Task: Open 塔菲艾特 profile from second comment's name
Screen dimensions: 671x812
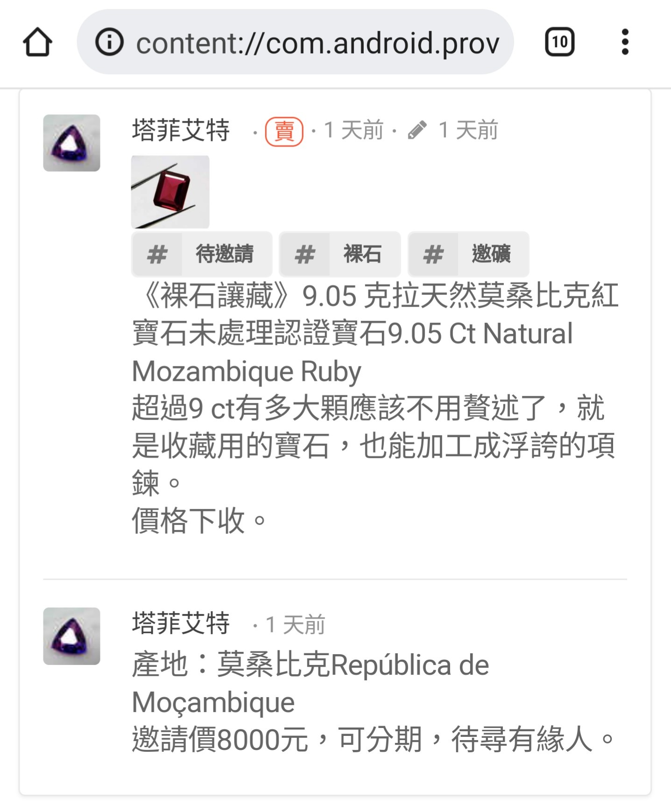Action: 181,623
